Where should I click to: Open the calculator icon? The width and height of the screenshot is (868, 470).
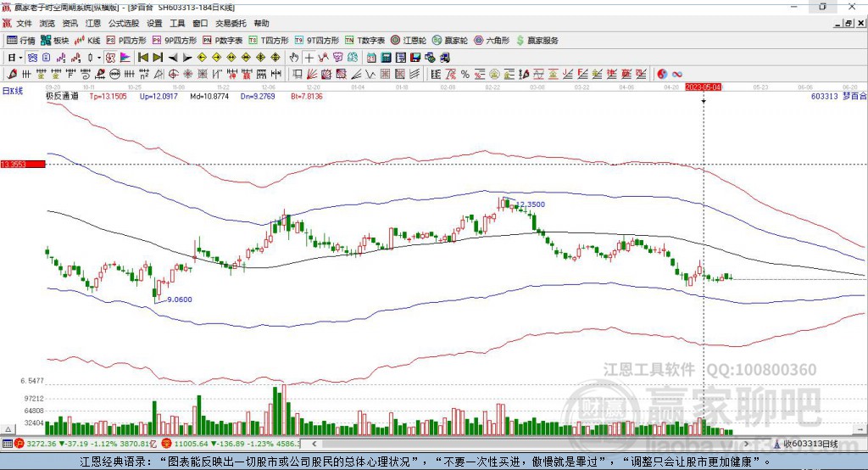tap(386, 58)
